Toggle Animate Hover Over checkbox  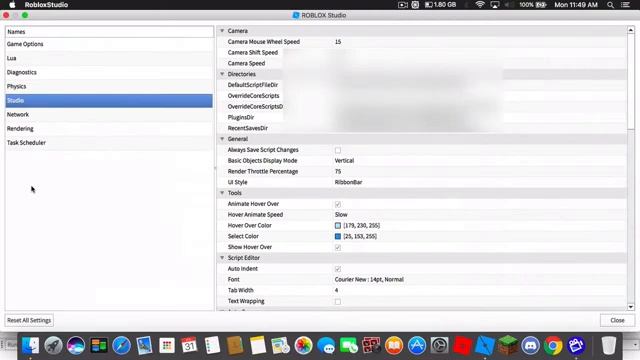(338, 204)
